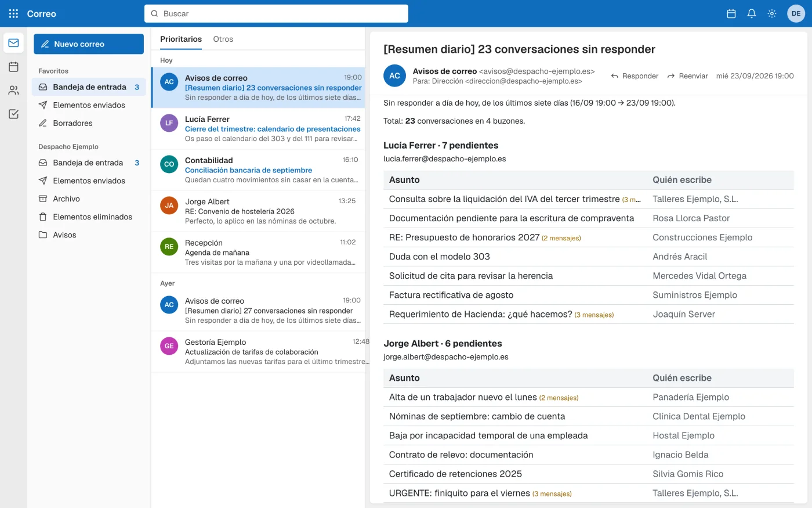The width and height of the screenshot is (812, 508).
Task: Click Responder on the open message
Action: [x=635, y=76]
